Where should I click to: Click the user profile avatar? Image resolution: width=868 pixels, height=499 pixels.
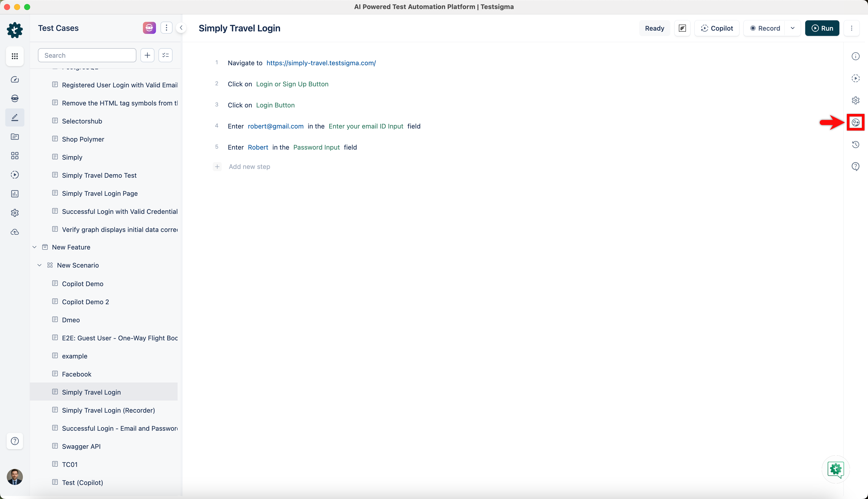pyautogui.click(x=15, y=477)
